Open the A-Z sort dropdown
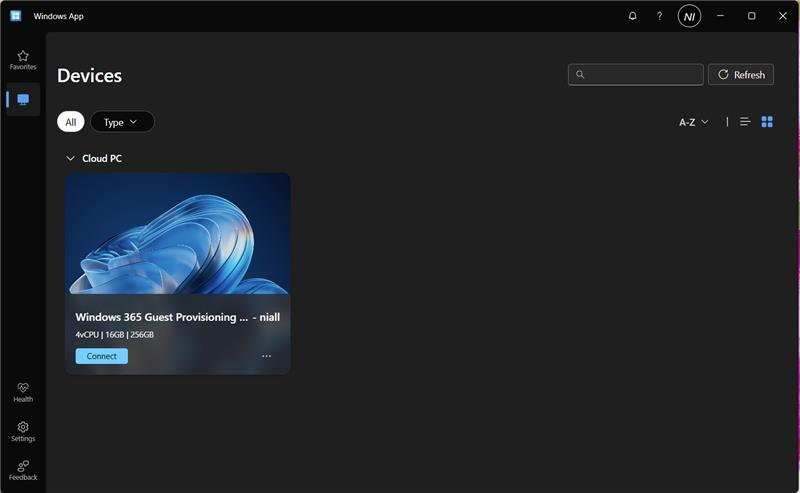 click(x=693, y=122)
